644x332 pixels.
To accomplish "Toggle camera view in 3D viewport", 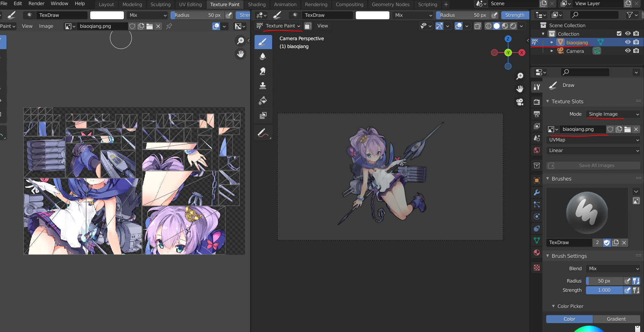I will click(x=520, y=102).
